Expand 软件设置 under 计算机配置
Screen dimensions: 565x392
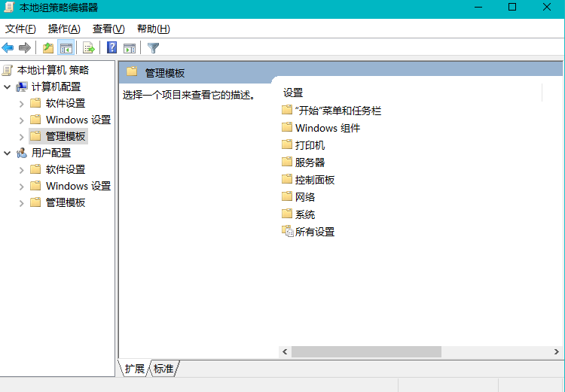click(21, 104)
